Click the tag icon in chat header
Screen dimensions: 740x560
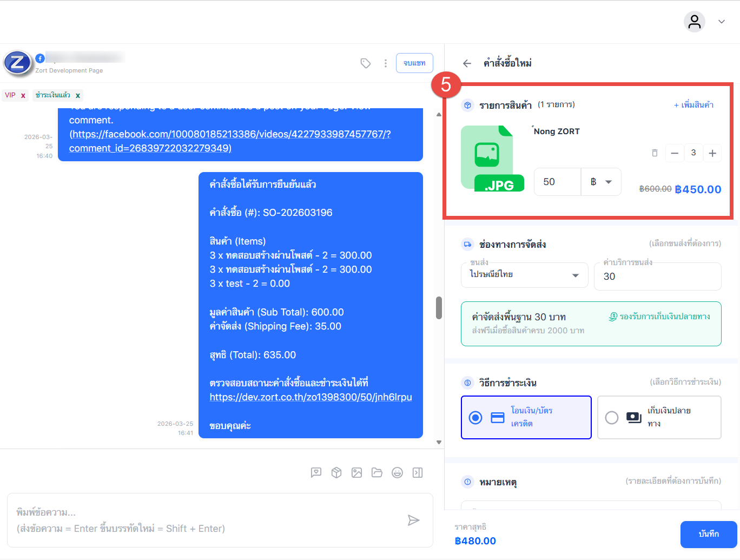click(x=366, y=63)
